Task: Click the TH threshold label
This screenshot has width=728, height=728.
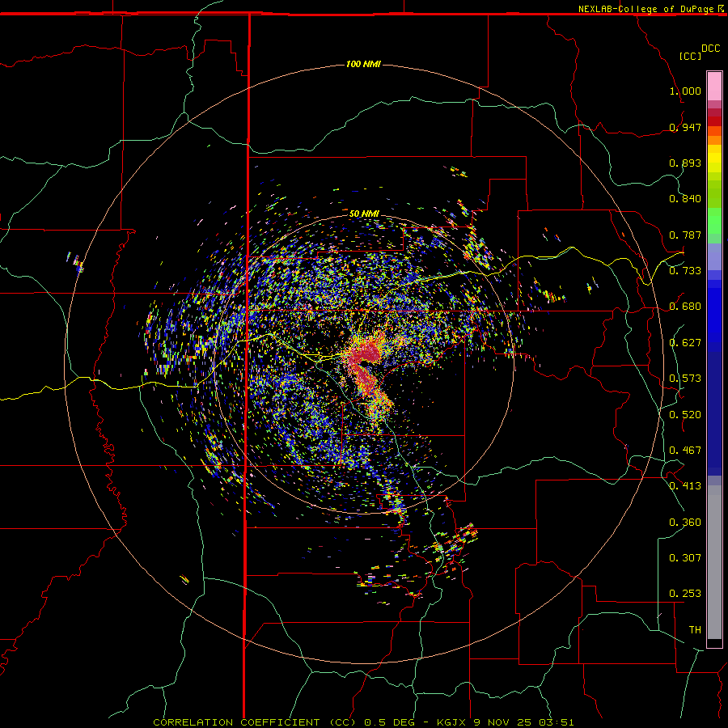Action: (695, 629)
